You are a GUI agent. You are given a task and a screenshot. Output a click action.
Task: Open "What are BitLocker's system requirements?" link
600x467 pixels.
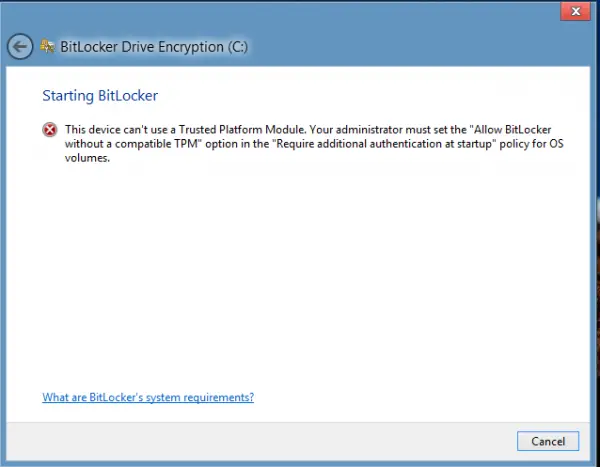(148, 397)
